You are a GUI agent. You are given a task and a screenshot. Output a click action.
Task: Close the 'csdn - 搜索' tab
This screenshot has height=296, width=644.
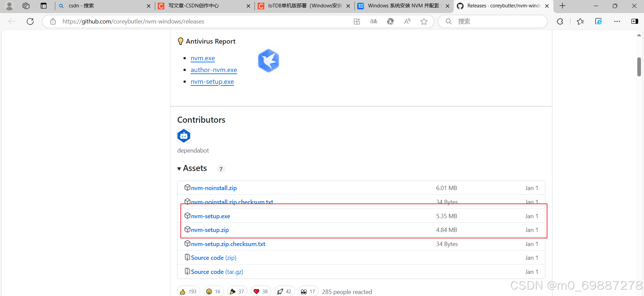[149, 6]
